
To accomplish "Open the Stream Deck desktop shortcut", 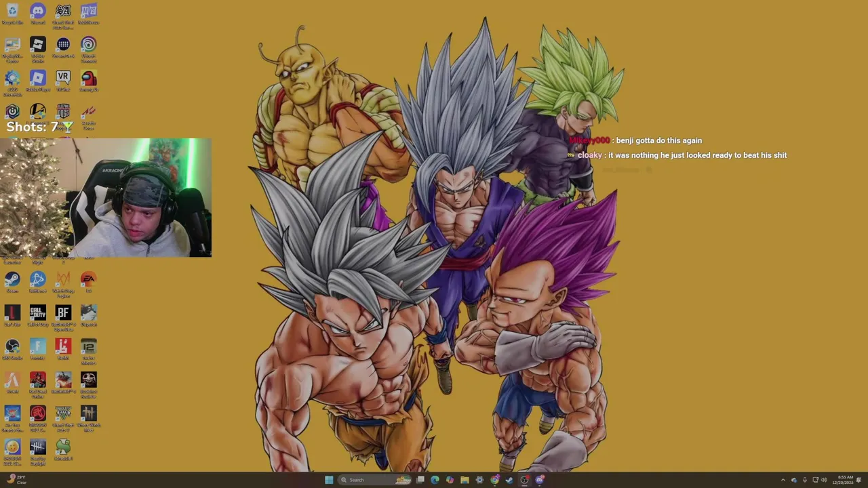I will (63, 47).
